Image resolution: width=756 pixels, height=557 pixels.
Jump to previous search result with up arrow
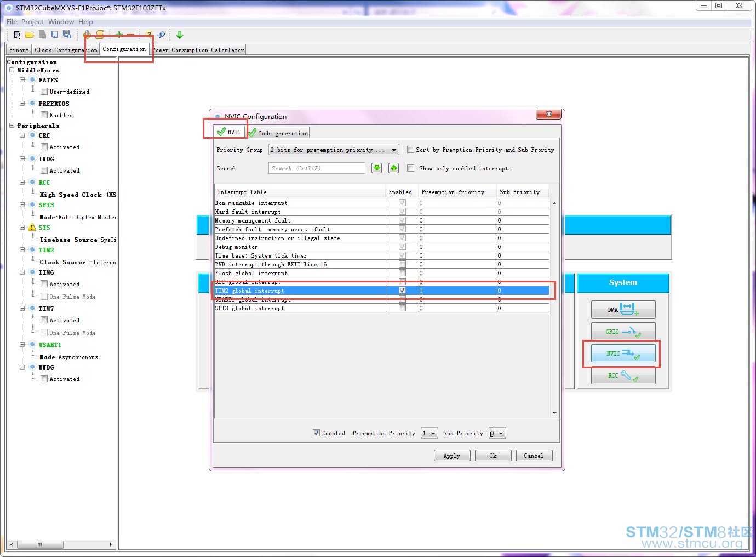[x=394, y=168]
